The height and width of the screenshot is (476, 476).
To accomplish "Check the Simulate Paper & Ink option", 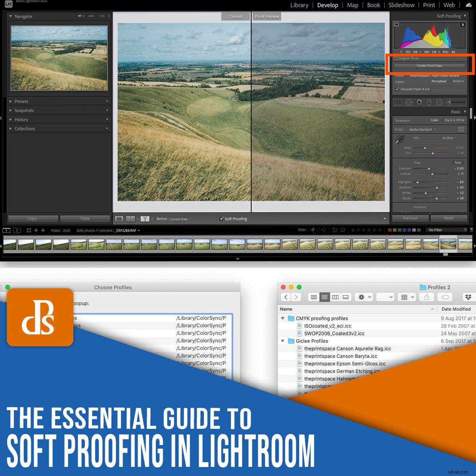I will [397, 89].
